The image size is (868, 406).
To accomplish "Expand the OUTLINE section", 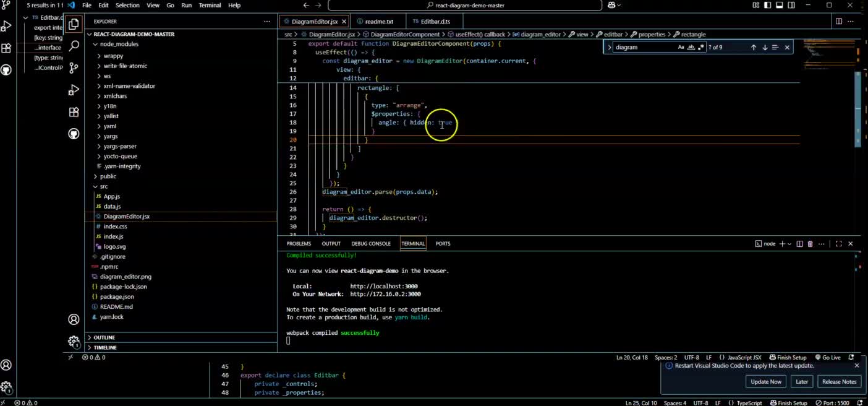I will [x=104, y=337].
